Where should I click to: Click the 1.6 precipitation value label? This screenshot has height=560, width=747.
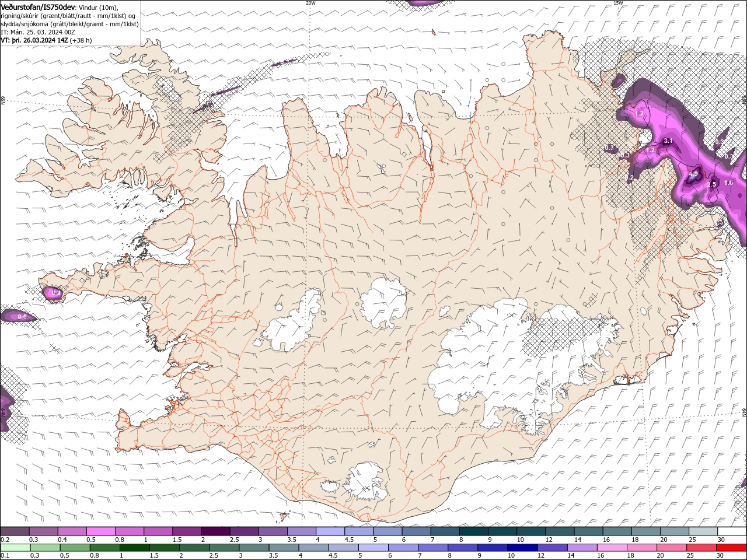click(x=728, y=183)
